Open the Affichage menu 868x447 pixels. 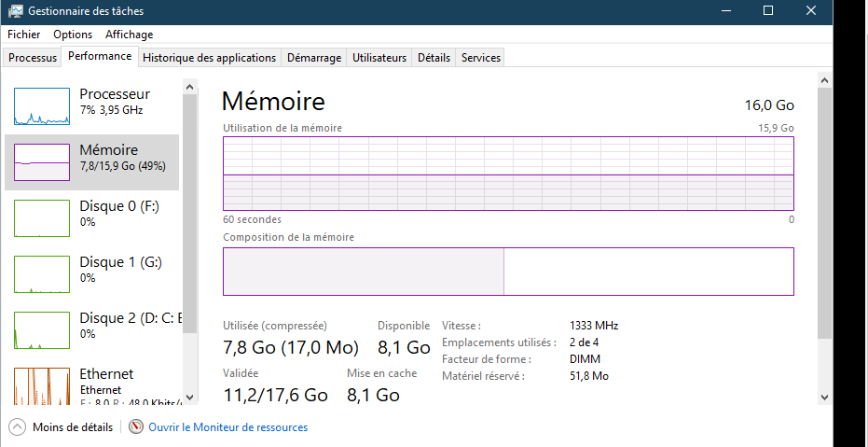point(129,35)
